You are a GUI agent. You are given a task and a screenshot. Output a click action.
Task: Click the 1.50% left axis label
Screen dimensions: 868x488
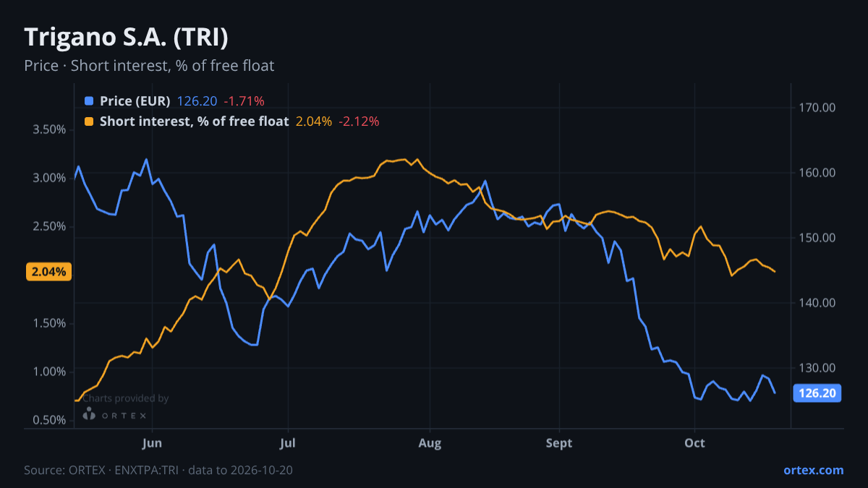pos(49,323)
